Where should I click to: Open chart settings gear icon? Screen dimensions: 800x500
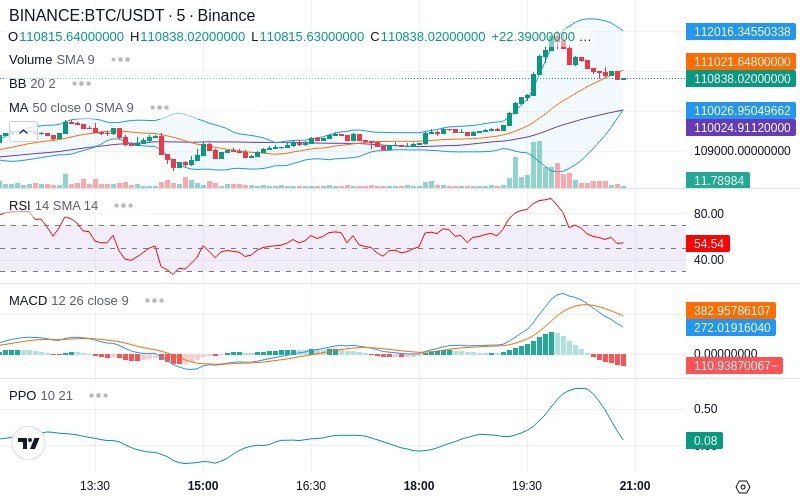(x=743, y=487)
